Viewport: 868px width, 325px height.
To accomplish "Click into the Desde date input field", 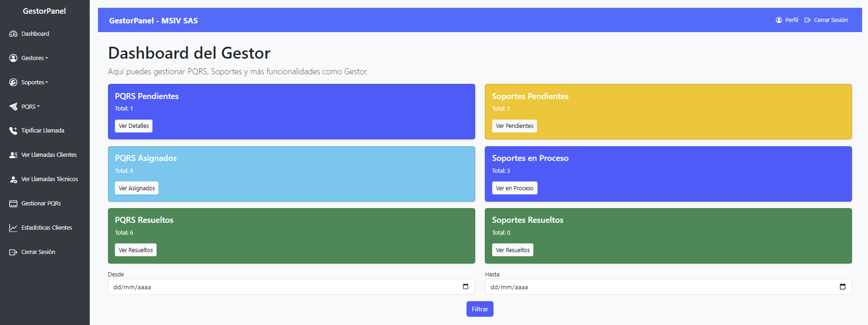I will (x=275, y=287).
